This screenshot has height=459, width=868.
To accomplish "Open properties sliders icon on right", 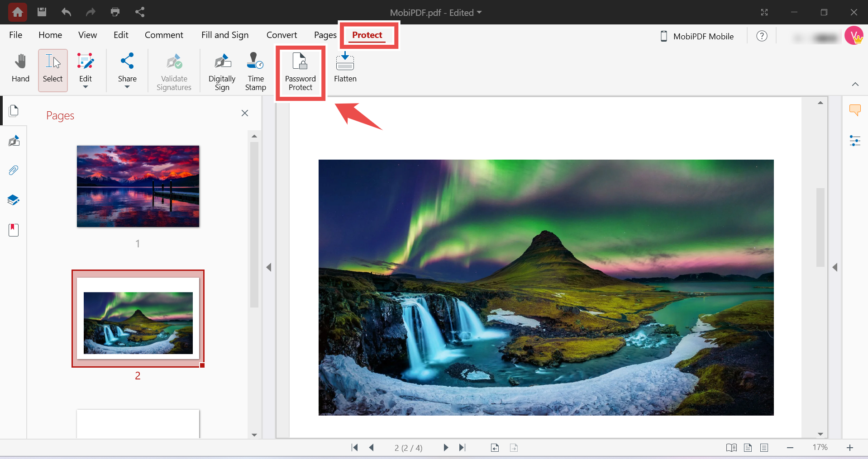I will click(855, 141).
